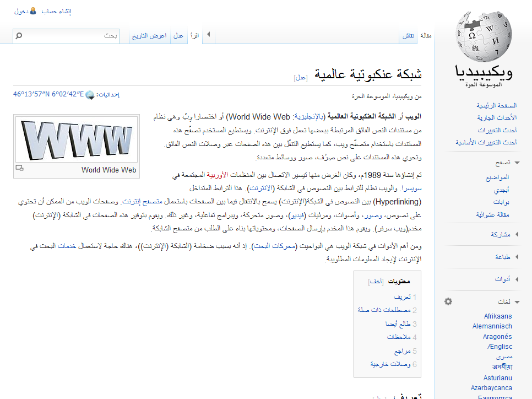Switch to Alemannisch language version
Image resolution: width=532 pixels, height=399 pixels.
pos(492,326)
